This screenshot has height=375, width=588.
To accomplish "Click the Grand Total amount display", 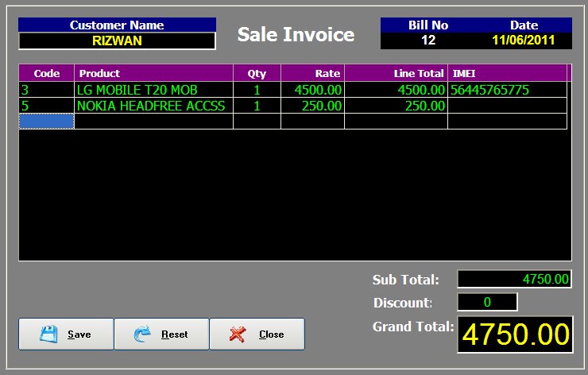I will 514,334.
